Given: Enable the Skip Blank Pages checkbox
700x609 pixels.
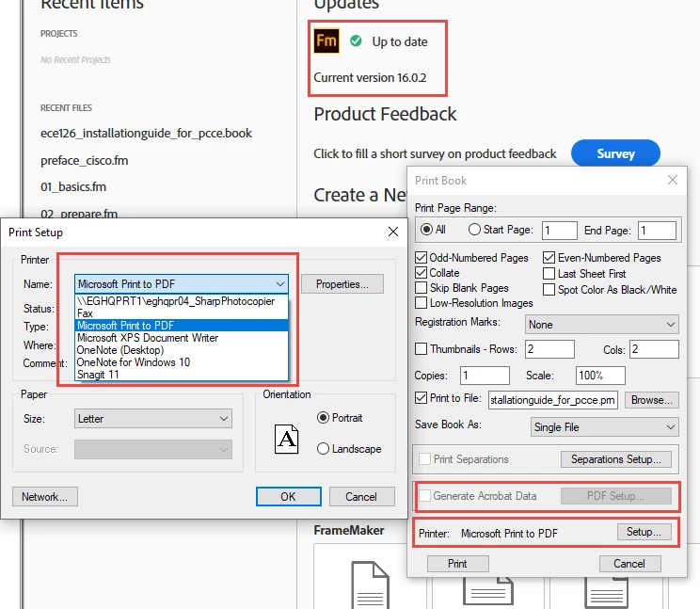Looking at the screenshot, I should click(421, 287).
